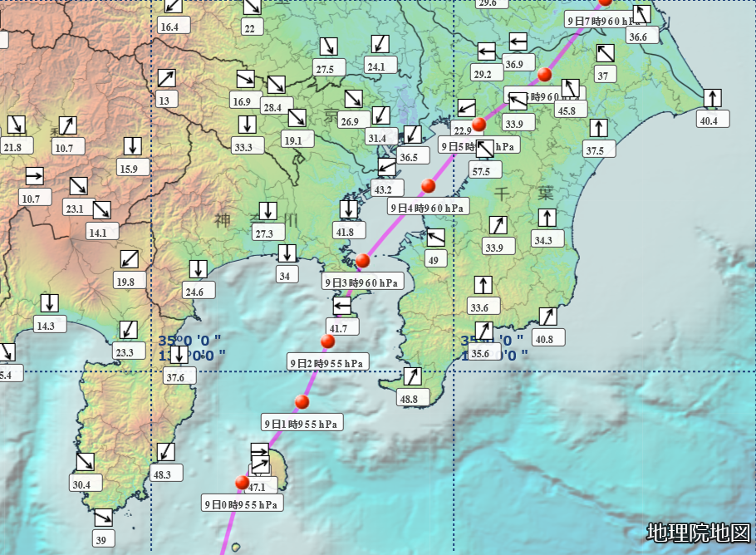
Task: Click the downward wind arrow above 24.6
Action: (197, 269)
